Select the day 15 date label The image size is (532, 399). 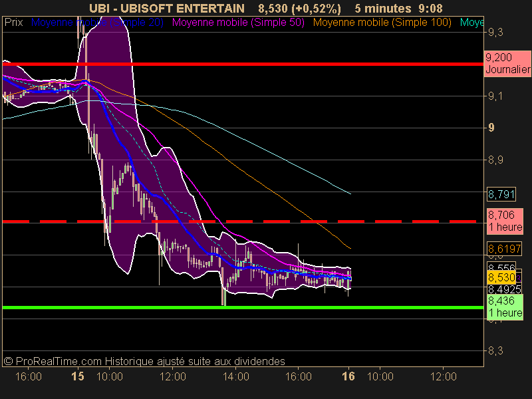(78, 376)
